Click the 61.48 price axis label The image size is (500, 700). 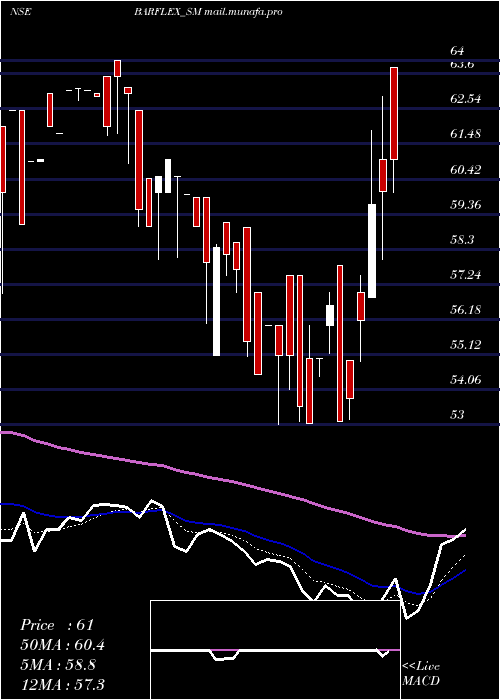click(466, 133)
